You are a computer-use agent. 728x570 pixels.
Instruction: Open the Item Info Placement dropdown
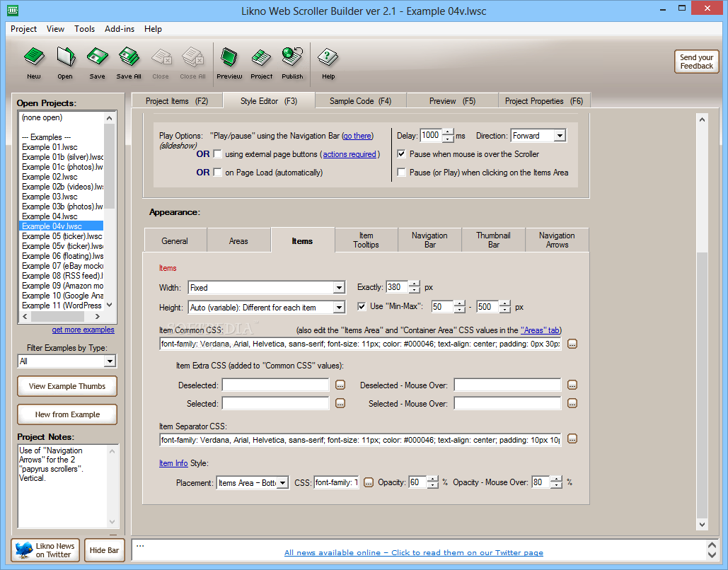pyautogui.click(x=283, y=483)
